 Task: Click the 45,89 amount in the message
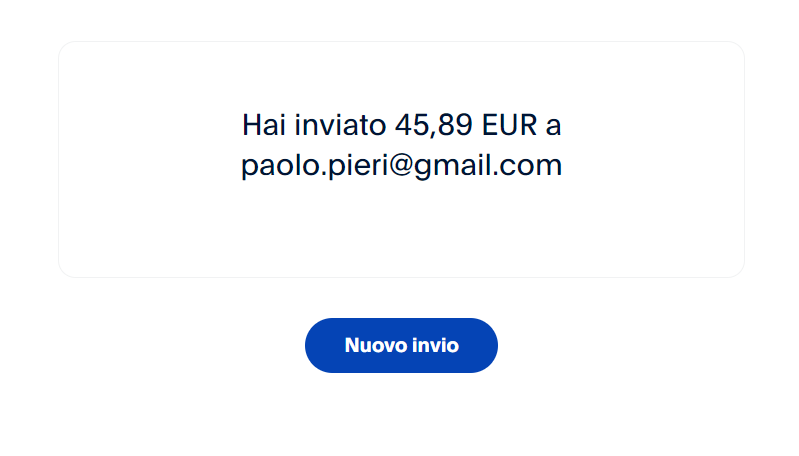[x=434, y=125]
